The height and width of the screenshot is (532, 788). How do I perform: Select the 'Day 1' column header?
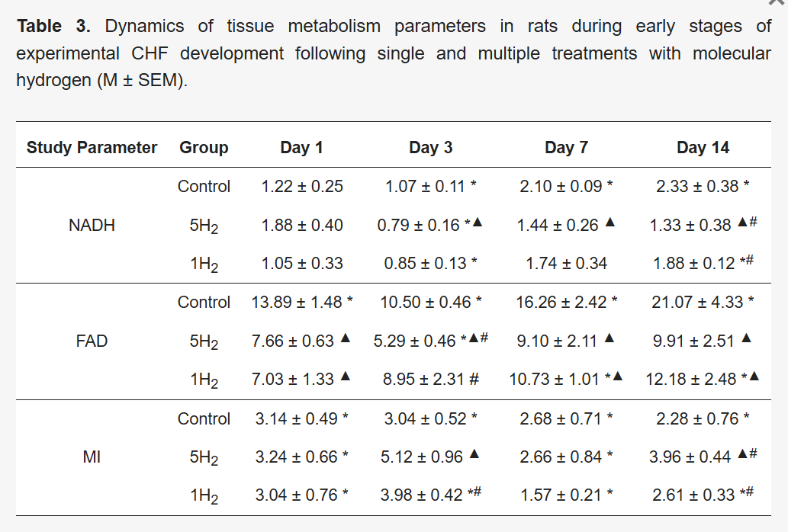(x=301, y=148)
